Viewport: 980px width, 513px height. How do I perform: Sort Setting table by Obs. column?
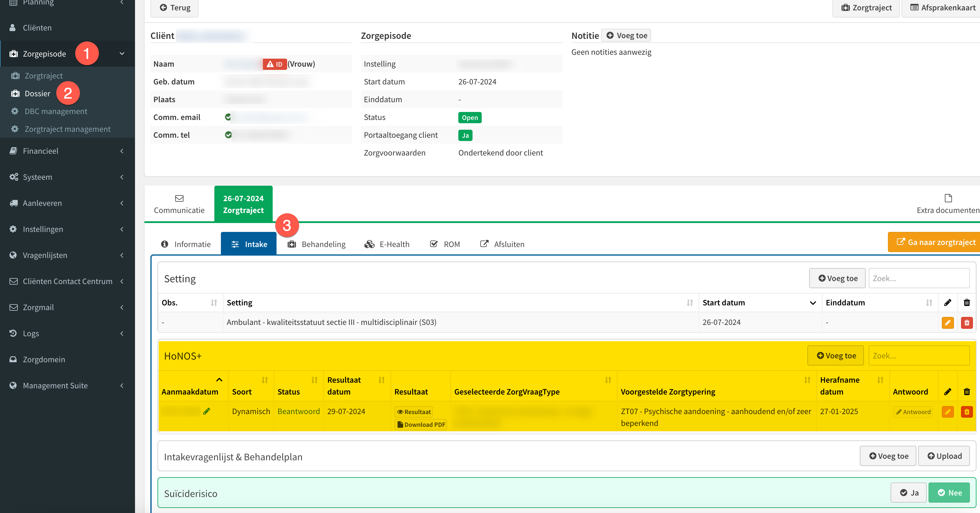[214, 302]
